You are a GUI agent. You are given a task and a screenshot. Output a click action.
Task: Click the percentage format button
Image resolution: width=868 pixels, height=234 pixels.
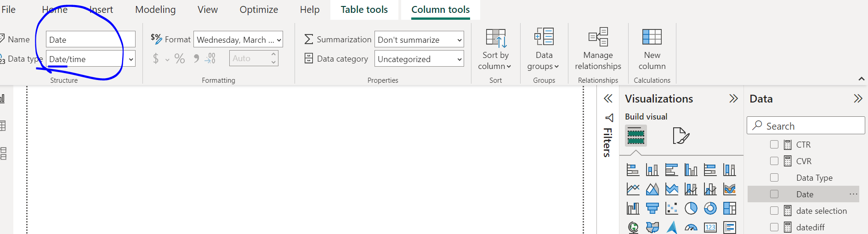coord(180,58)
